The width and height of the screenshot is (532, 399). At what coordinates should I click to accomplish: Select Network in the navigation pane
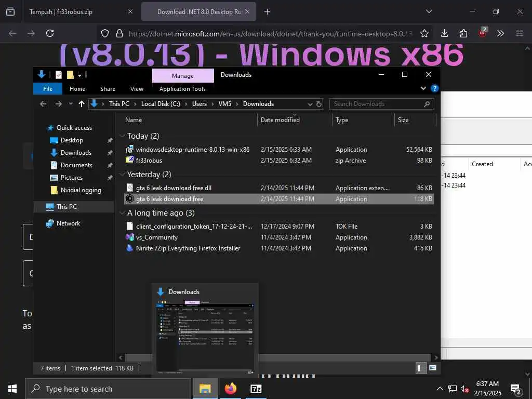coord(68,223)
